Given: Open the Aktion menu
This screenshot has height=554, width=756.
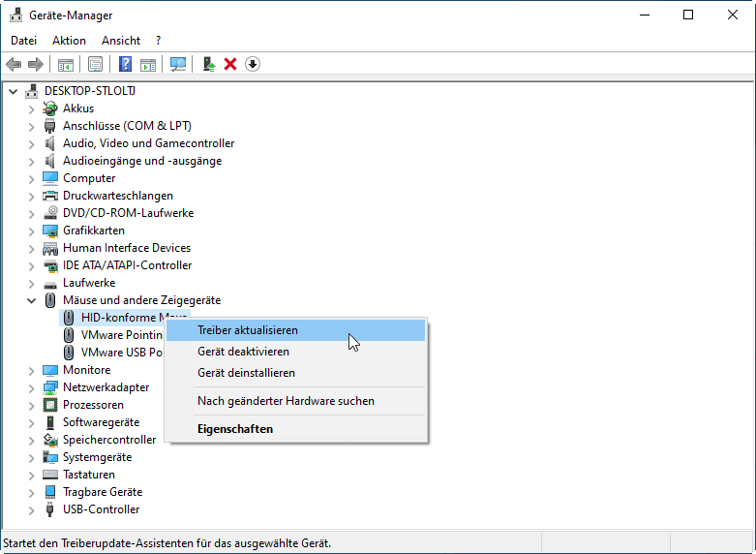Looking at the screenshot, I should (x=69, y=41).
